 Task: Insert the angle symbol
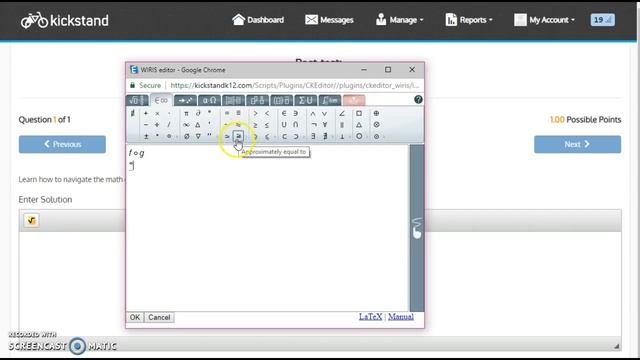point(342,113)
